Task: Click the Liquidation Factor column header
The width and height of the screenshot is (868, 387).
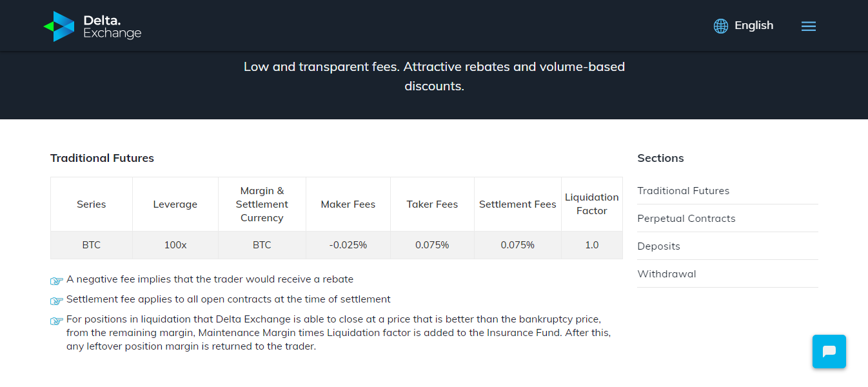Action: pos(591,204)
